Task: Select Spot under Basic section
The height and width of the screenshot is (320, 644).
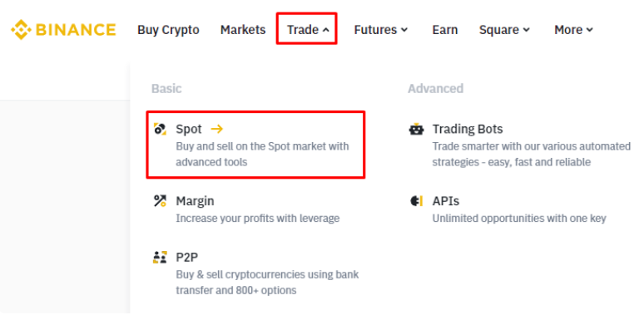Action: click(256, 145)
